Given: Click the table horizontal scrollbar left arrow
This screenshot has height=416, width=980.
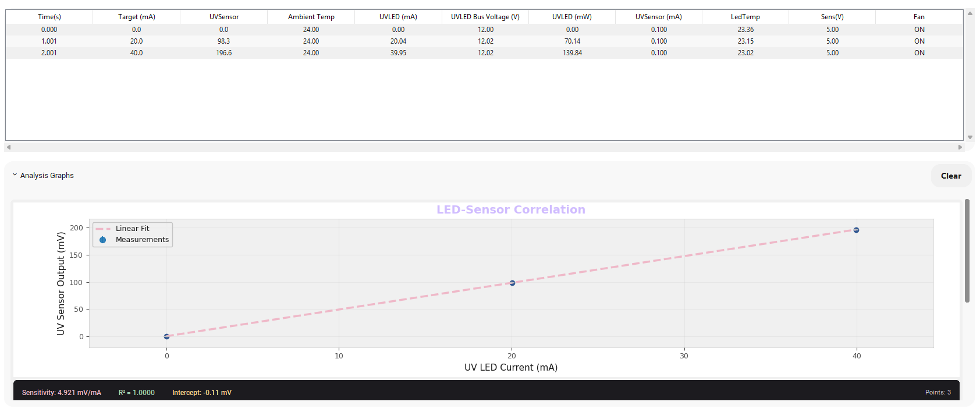Looking at the screenshot, I should [9, 147].
